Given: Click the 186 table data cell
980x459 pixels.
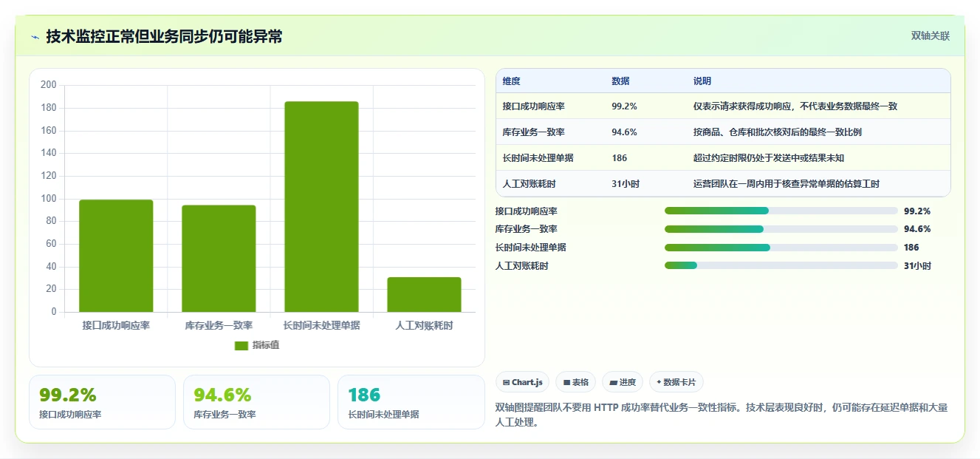Looking at the screenshot, I should point(620,158).
